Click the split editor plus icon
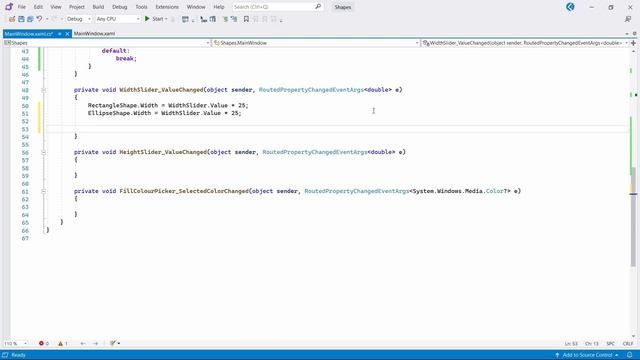Image resolution: width=640 pixels, height=360 pixels. (x=633, y=43)
